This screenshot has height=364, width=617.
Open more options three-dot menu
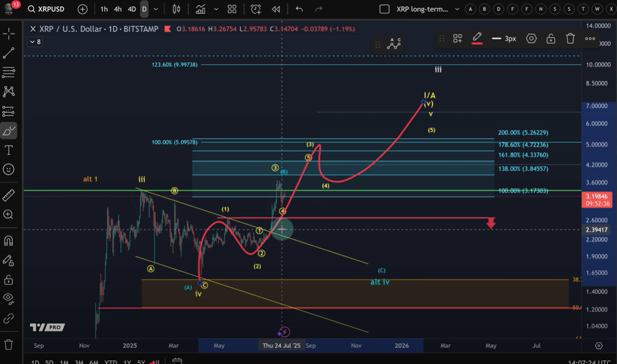coord(590,38)
